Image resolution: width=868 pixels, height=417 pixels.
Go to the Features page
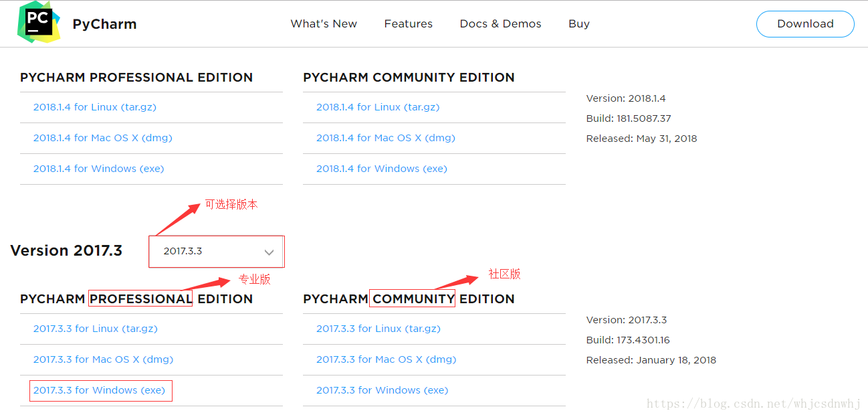pos(409,23)
